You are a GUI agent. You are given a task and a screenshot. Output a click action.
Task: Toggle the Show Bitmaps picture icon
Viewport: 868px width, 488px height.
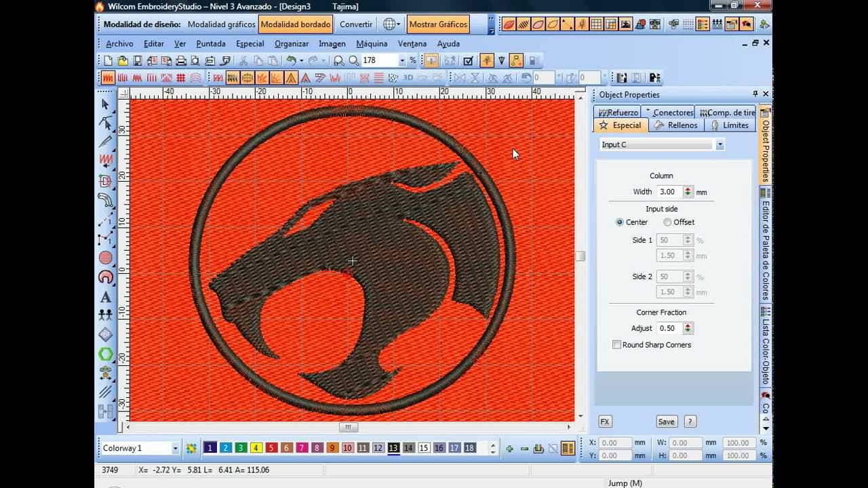coord(625,24)
